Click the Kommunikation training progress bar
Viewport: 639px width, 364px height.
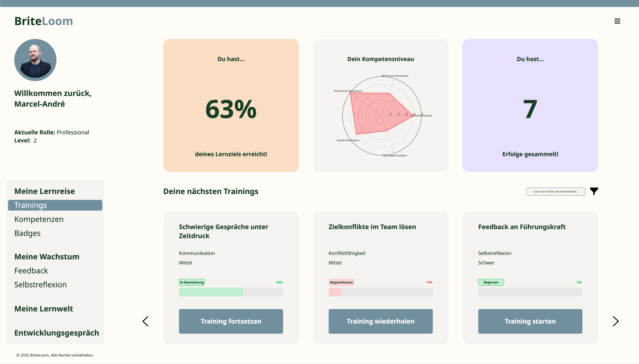pos(231,292)
